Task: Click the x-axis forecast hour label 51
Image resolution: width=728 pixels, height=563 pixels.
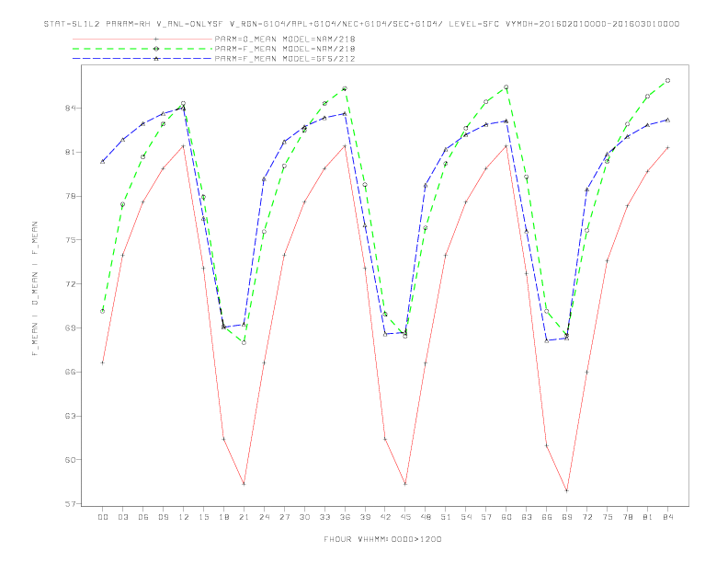Action: 446,517
